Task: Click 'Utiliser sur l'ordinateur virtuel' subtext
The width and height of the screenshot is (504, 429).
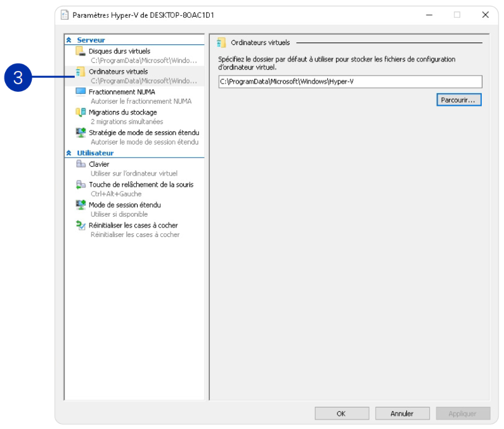Action: [x=134, y=173]
